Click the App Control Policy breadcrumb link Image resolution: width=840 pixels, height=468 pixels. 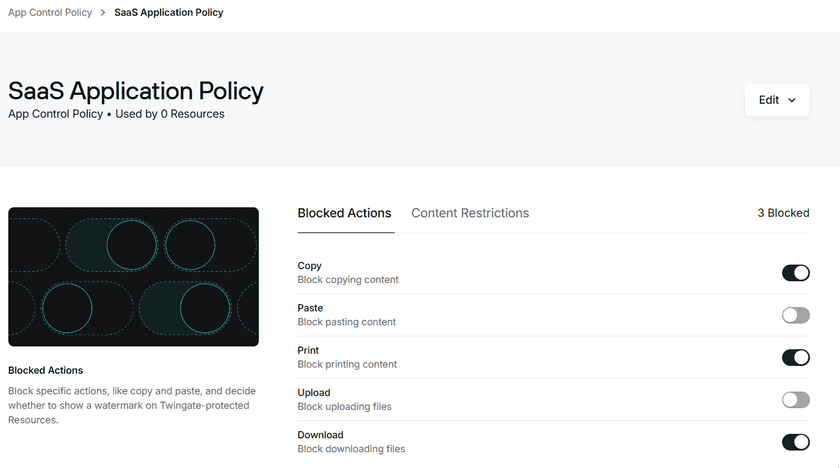[50, 13]
